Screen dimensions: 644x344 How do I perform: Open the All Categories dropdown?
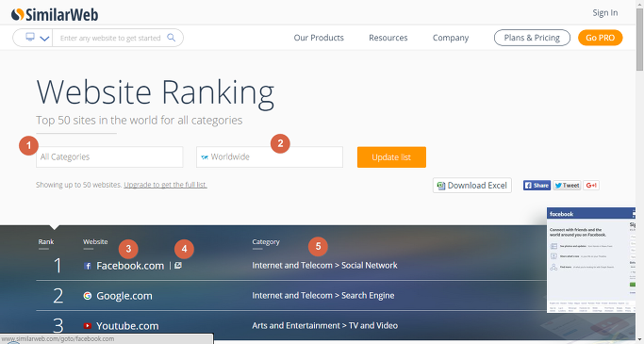tap(109, 156)
